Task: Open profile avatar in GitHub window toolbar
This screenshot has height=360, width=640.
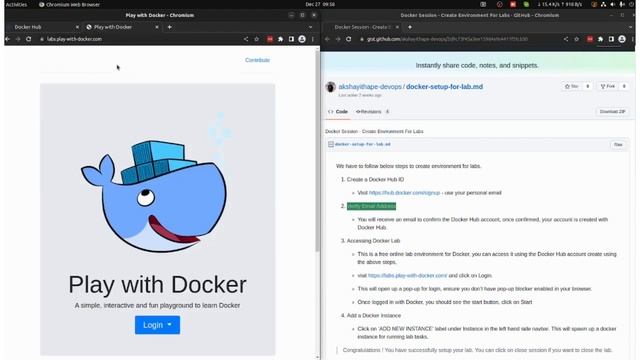Action: pos(622,39)
